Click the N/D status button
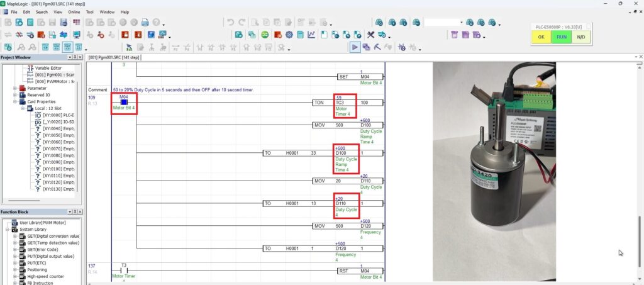 pos(580,37)
